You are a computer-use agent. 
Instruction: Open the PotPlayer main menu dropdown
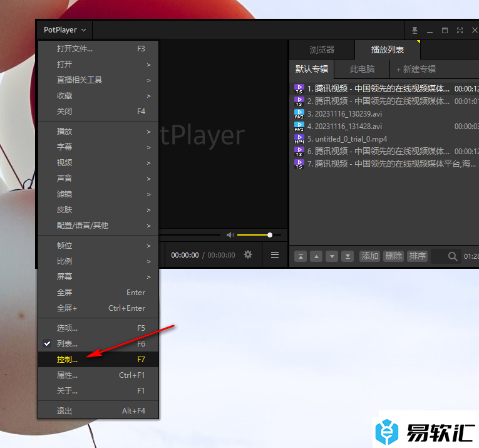tap(64, 30)
